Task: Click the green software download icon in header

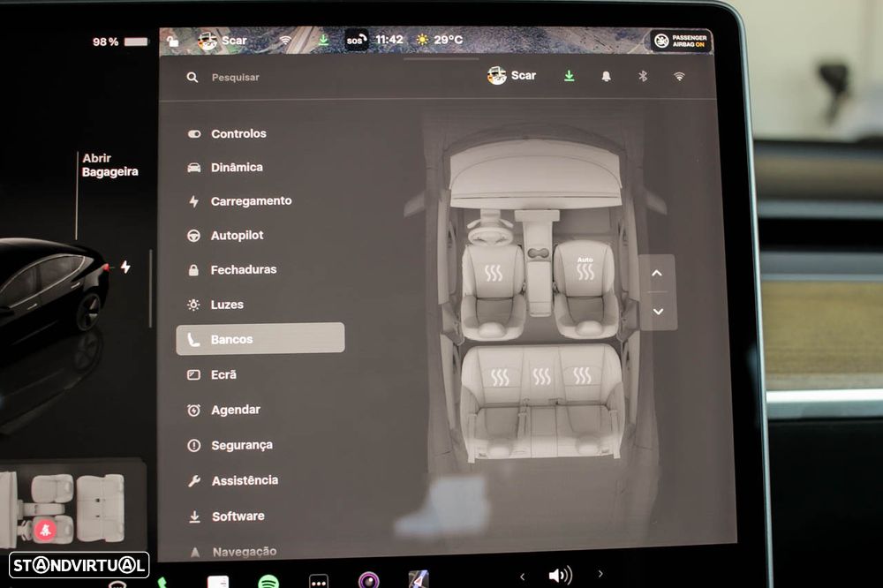Action: coord(570,75)
